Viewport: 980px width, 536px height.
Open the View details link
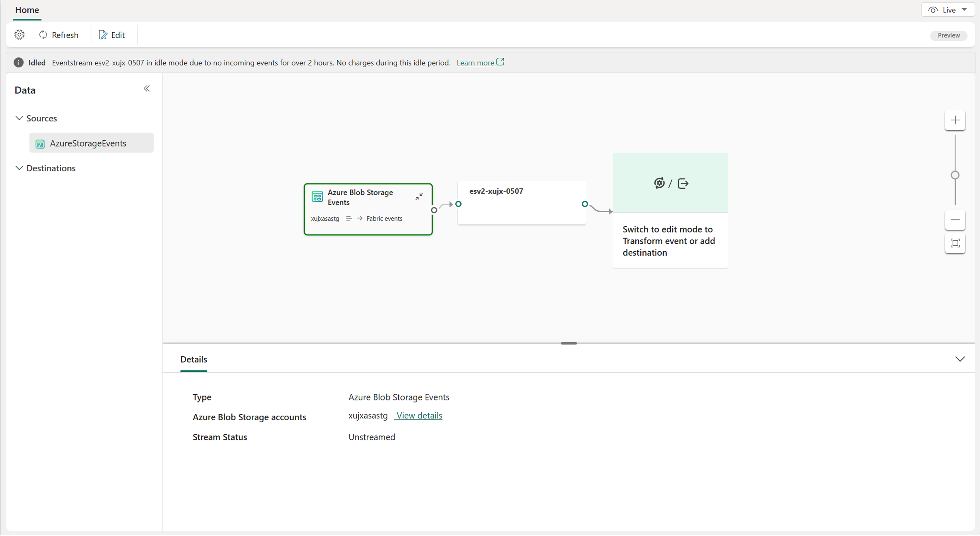click(419, 415)
